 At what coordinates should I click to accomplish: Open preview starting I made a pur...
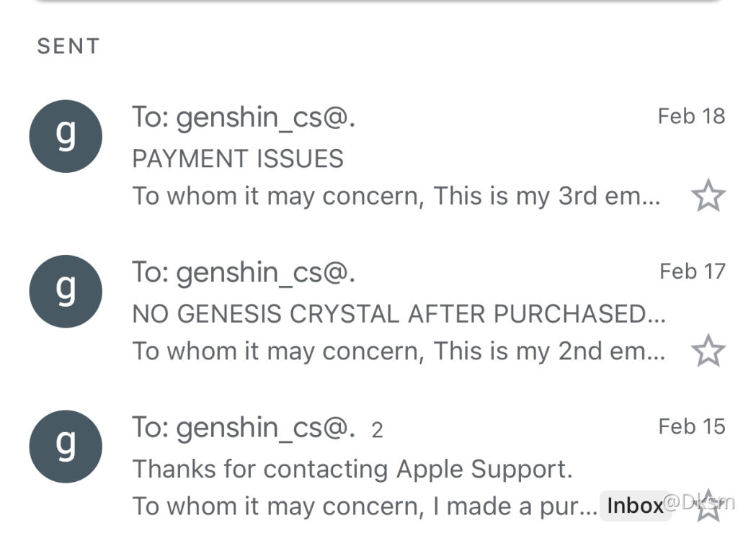tap(365, 506)
